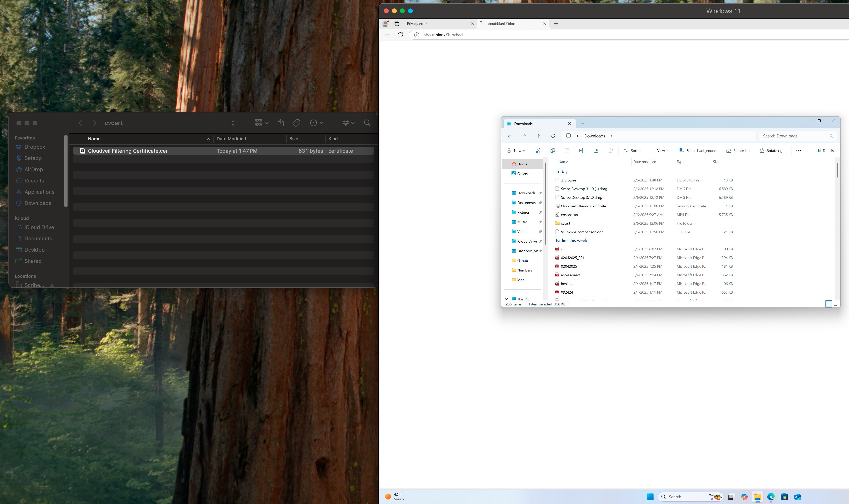The height and width of the screenshot is (504, 849).
Task: Open Edge profile avatar icon
Action: pyautogui.click(x=386, y=24)
